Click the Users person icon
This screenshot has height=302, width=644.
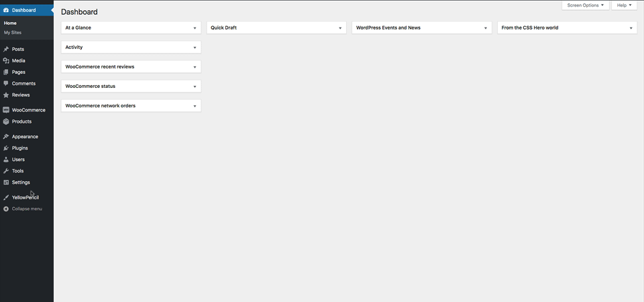[6, 160]
